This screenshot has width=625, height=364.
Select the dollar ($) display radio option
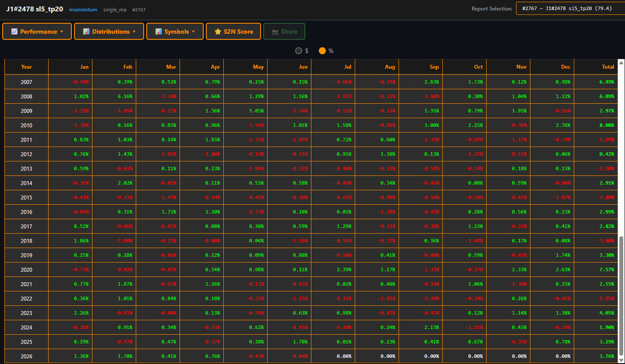(299, 51)
